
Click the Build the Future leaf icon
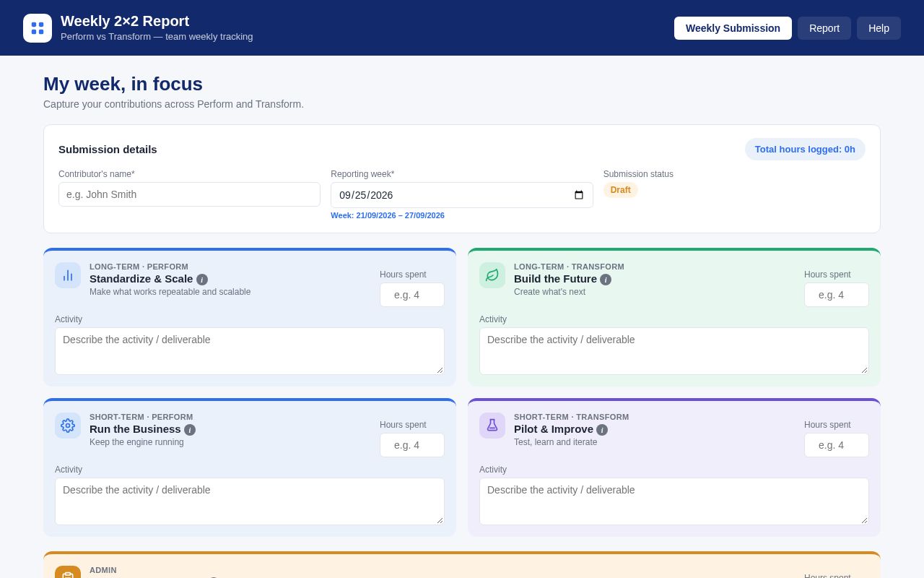pos(492,275)
